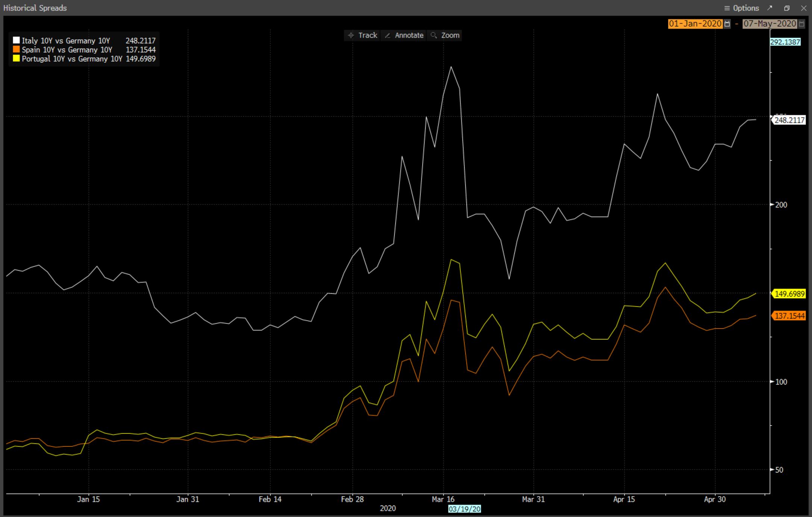Open calendar picker for end date
This screenshot has height=517, width=812.
(801, 24)
